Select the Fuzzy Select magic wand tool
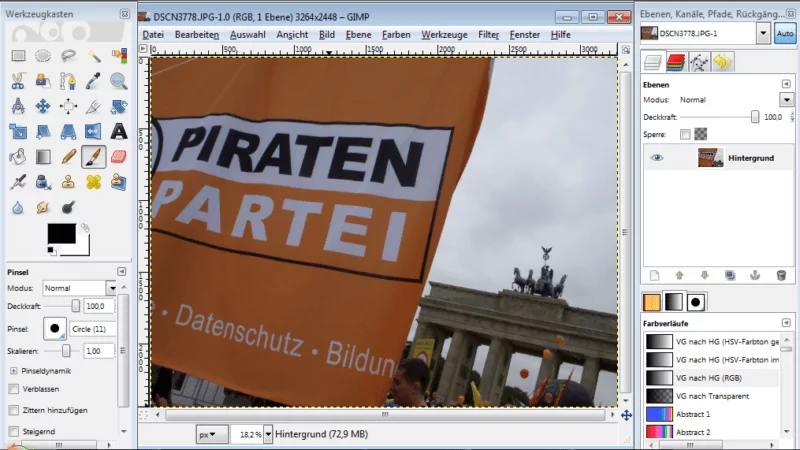This screenshot has height=450, width=800. click(x=93, y=55)
